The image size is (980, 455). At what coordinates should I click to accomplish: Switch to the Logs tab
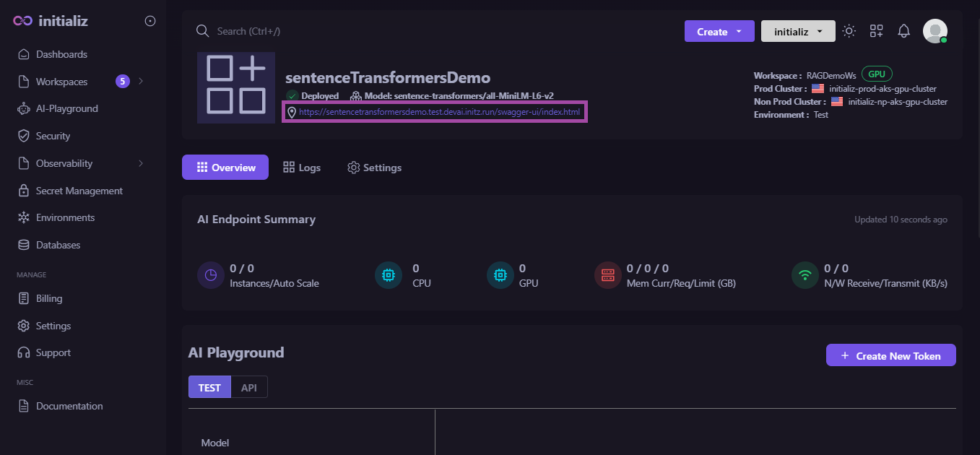301,168
